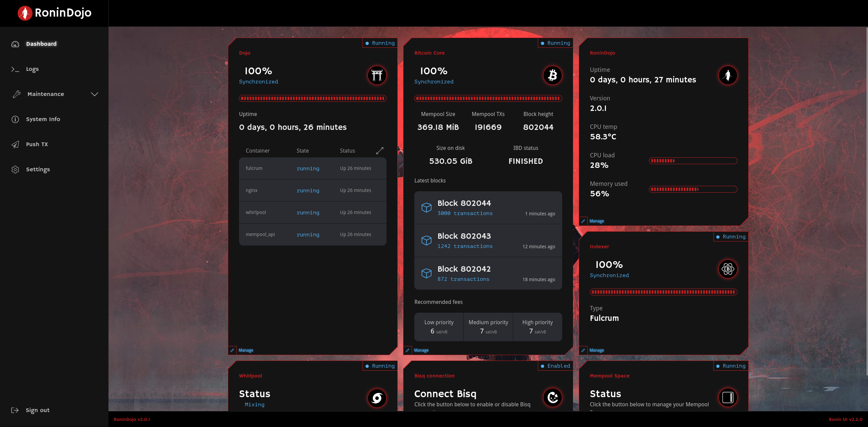Click the expand container table icon
868x427 pixels.
[380, 151]
